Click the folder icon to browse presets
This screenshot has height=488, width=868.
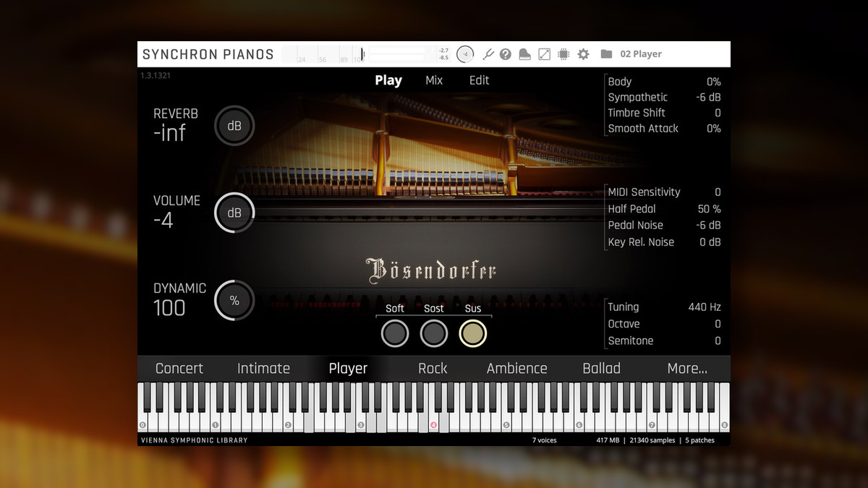[606, 54]
